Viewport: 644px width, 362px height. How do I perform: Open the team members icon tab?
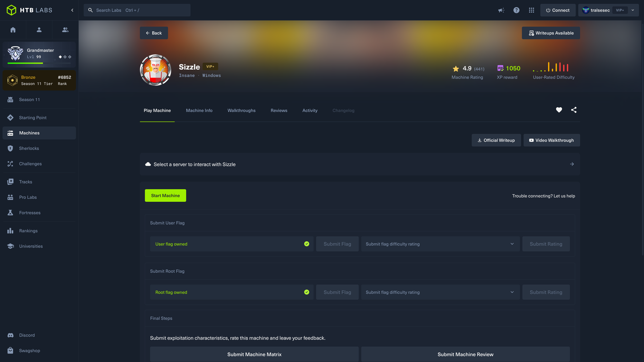coord(65,30)
